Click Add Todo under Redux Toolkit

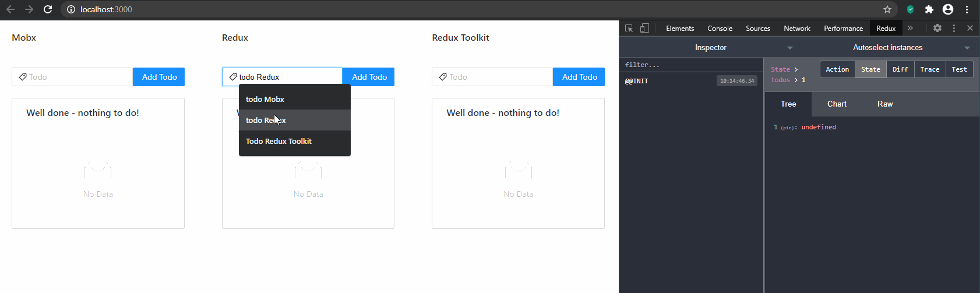click(x=579, y=77)
